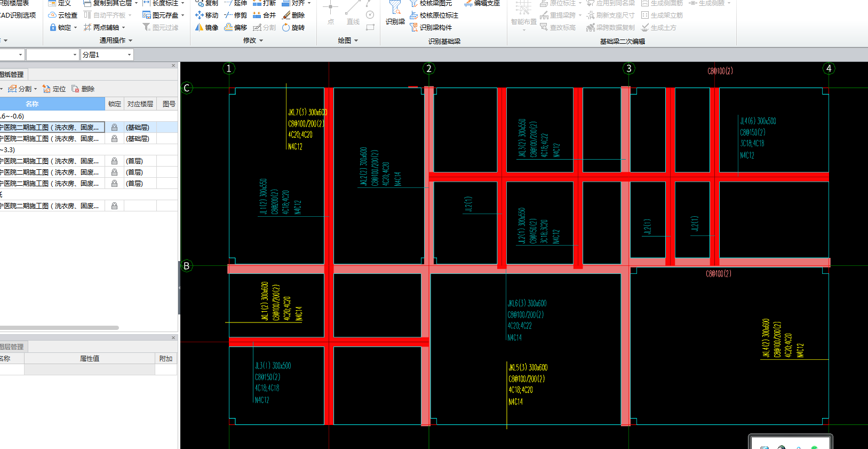Click the panel collapse handle beside canvas
The height and width of the screenshot is (449, 868).
coord(179,287)
